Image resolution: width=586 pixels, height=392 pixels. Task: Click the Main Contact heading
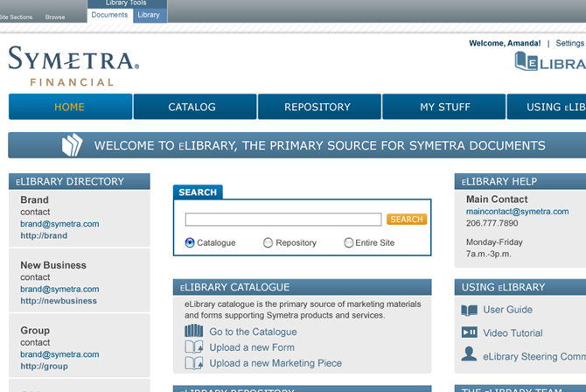[x=497, y=199]
